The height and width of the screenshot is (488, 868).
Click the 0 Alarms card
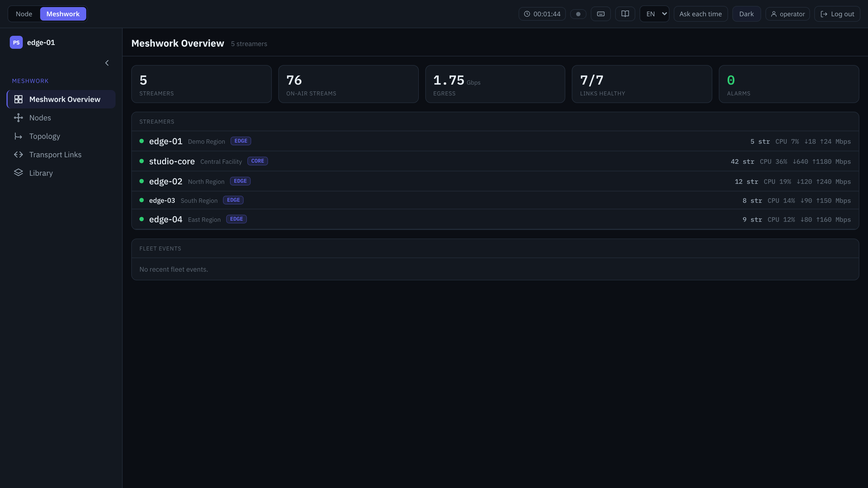click(x=789, y=84)
